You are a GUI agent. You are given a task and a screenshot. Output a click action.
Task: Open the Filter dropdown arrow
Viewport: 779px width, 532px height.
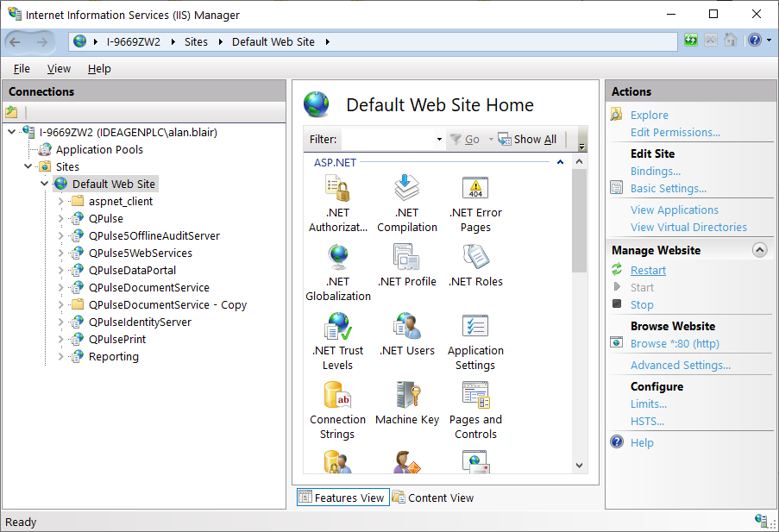click(x=439, y=139)
